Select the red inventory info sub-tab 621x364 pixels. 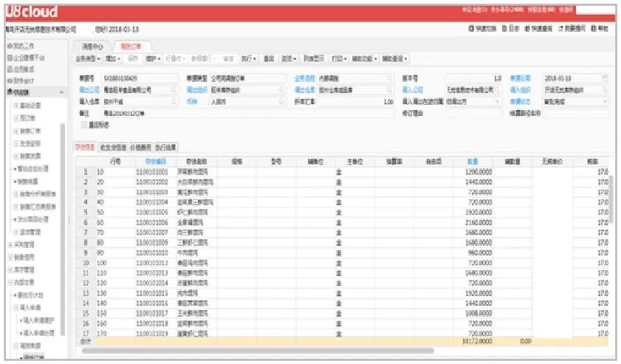click(x=85, y=148)
